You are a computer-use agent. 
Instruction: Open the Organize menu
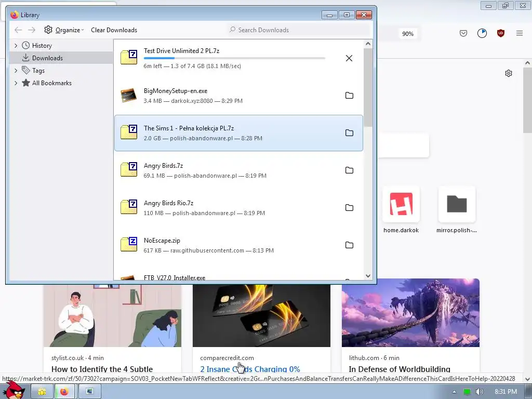coord(64,30)
